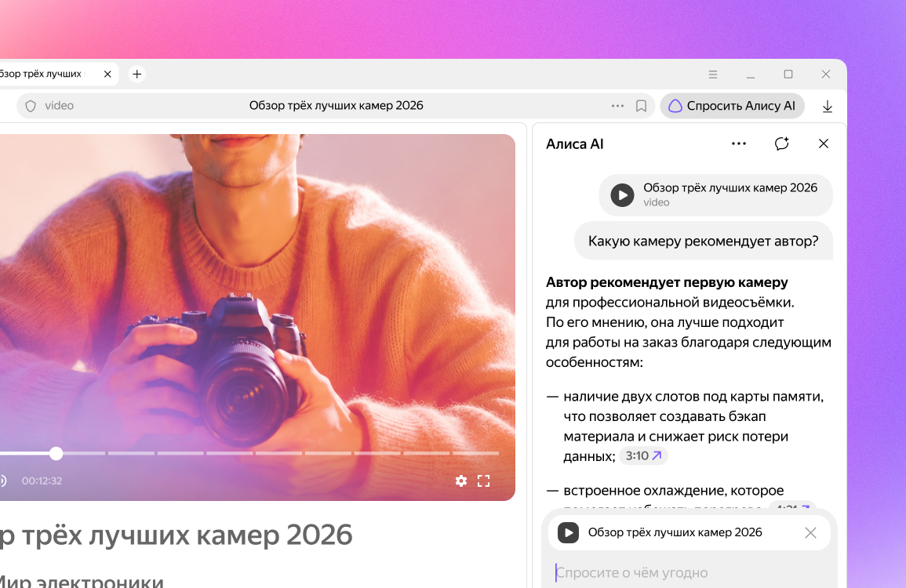Play the video from the chat attachment chip
Viewport: 906px width, 588px height.
point(622,195)
